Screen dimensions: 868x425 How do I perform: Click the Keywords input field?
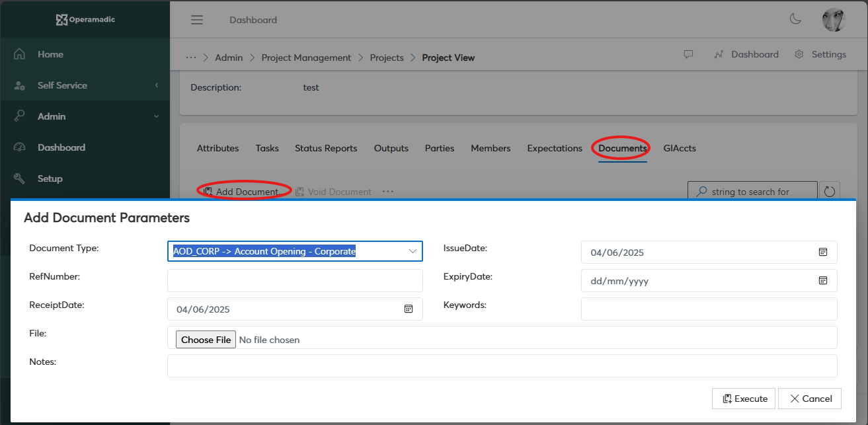tap(709, 309)
